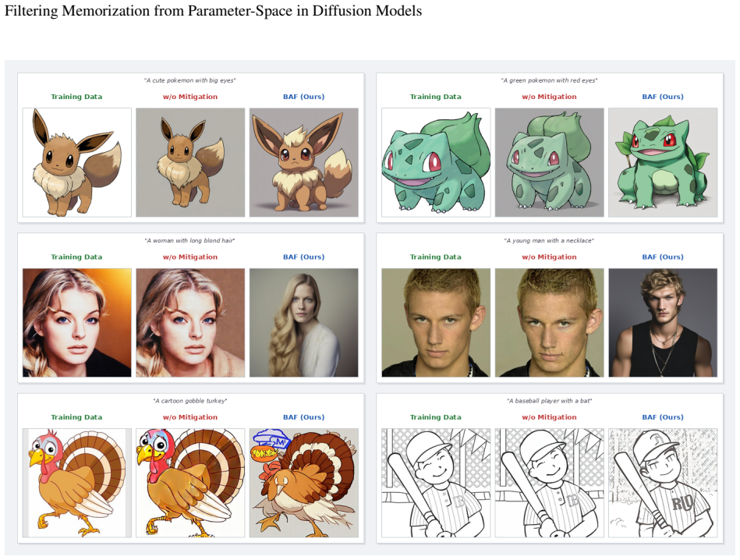Open the Bulbasaur BAF (Ours) image
The width and height of the screenshot is (740, 560).
pos(663,162)
